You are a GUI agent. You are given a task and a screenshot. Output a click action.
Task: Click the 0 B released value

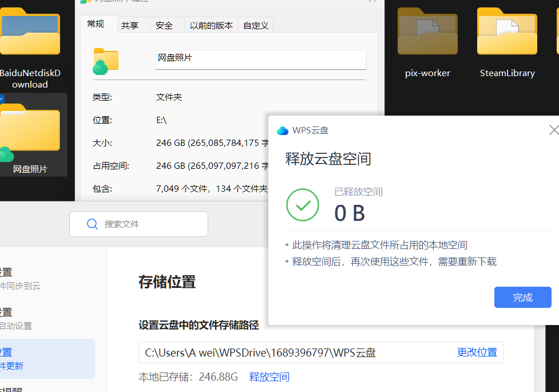point(350,213)
